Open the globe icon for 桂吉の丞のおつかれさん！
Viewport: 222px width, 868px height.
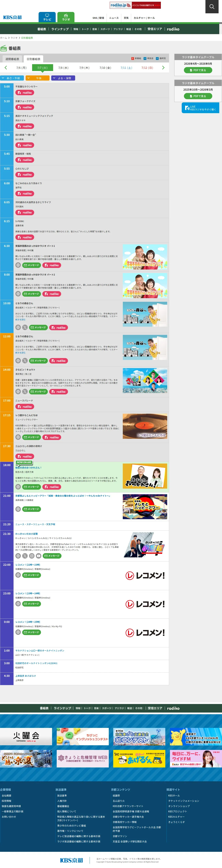[18, 487]
